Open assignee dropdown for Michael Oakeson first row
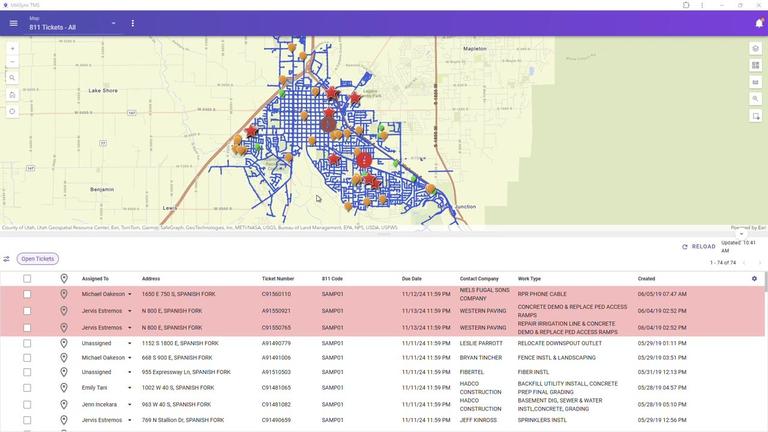Viewport: 768px width, 432px height. click(x=130, y=294)
